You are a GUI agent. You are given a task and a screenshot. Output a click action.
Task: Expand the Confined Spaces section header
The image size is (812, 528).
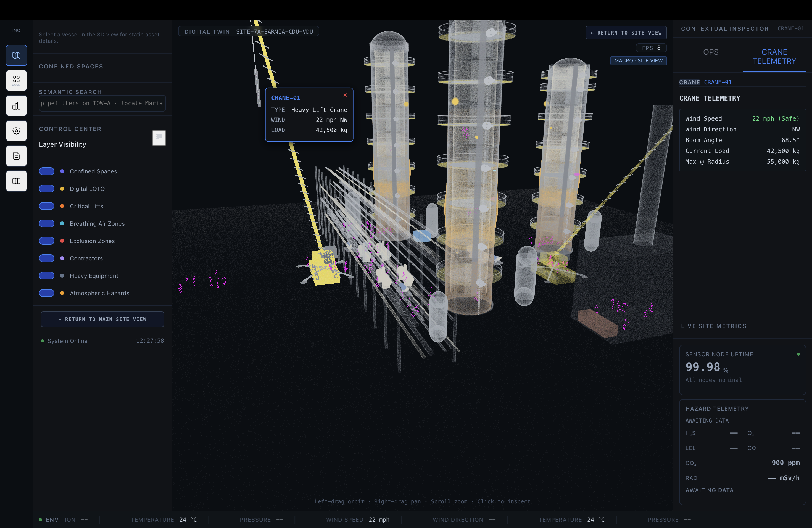[71, 67]
